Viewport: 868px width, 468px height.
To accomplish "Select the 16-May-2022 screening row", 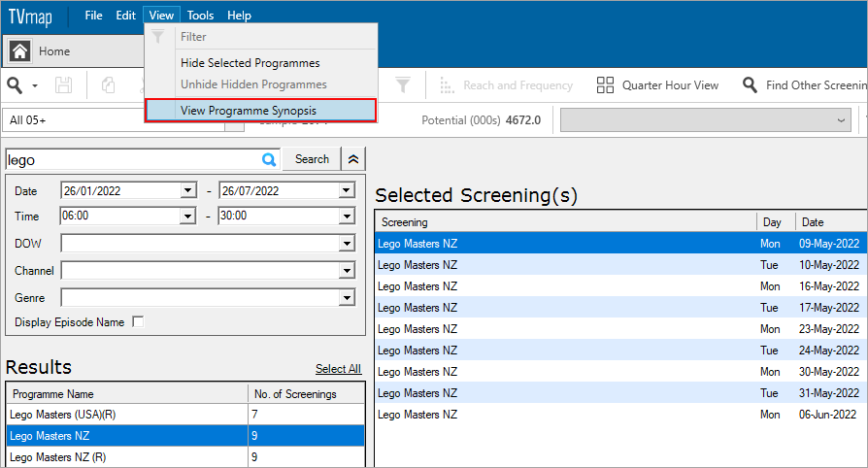I will tap(620, 286).
